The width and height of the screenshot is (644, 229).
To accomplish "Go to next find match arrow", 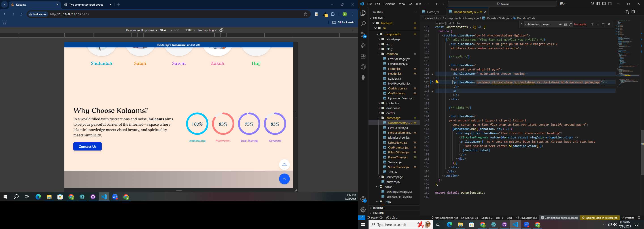I will (598, 24).
